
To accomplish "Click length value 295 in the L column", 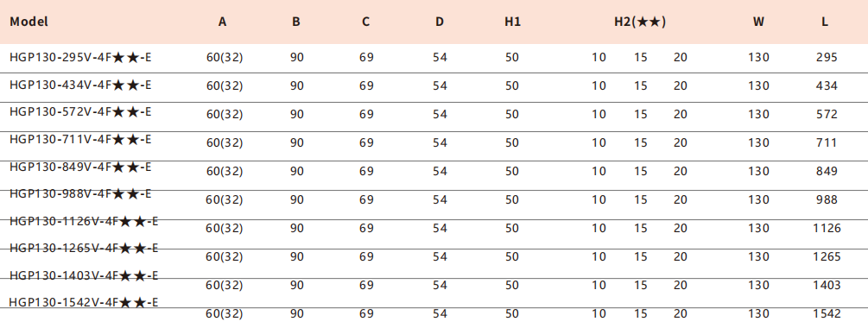I will click(827, 57).
